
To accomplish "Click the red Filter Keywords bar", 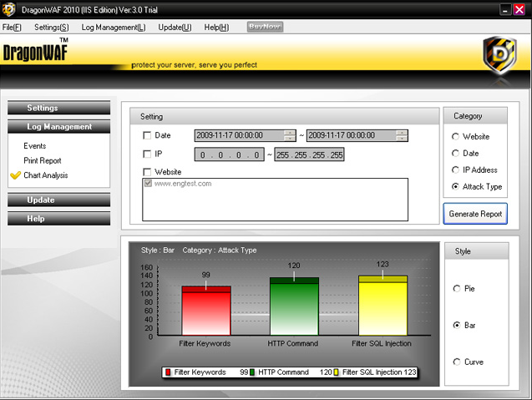I will coord(206,311).
